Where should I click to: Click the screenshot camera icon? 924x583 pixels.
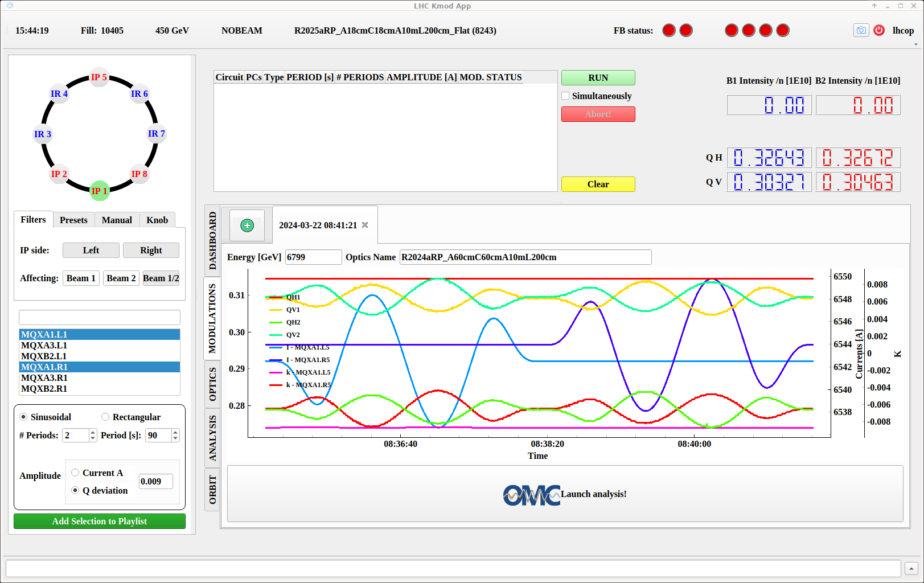(x=861, y=30)
